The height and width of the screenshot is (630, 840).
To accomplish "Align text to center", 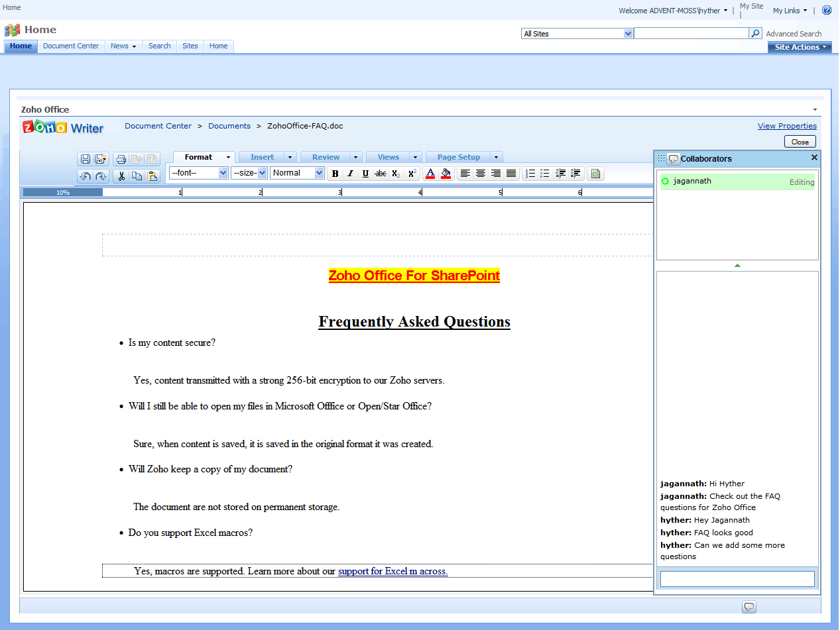I will [481, 174].
